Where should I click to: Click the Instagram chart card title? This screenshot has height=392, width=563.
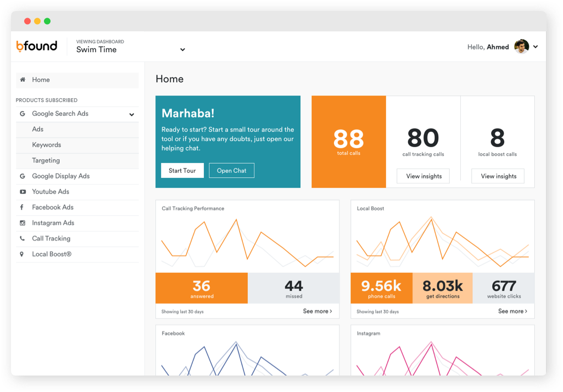369,333
